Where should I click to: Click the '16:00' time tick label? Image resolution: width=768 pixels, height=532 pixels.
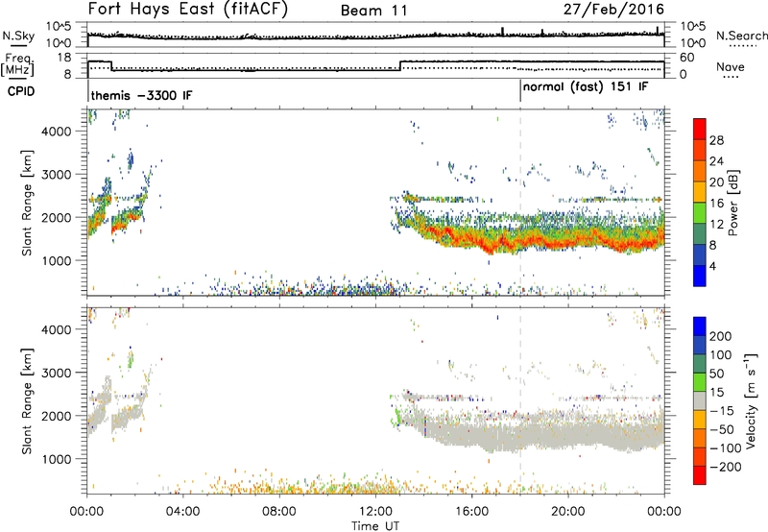tap(471, 512)
